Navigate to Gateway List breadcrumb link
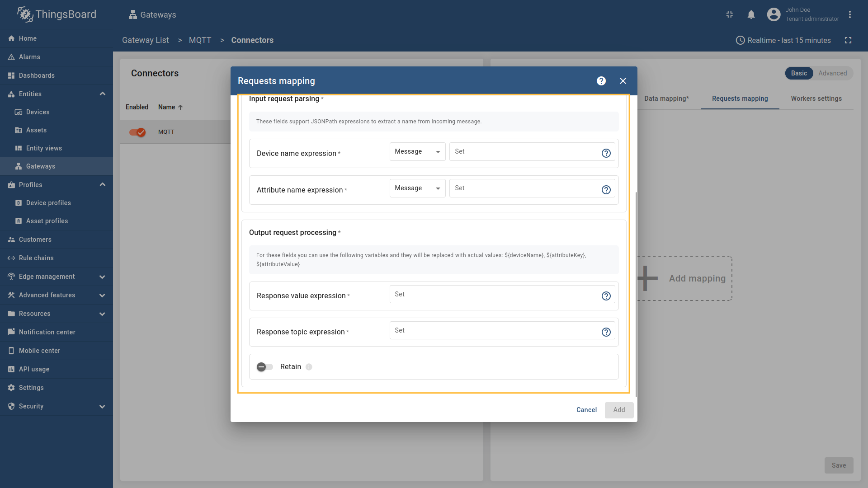The height and width of the screenshot is (488, 868). (145, 40)
